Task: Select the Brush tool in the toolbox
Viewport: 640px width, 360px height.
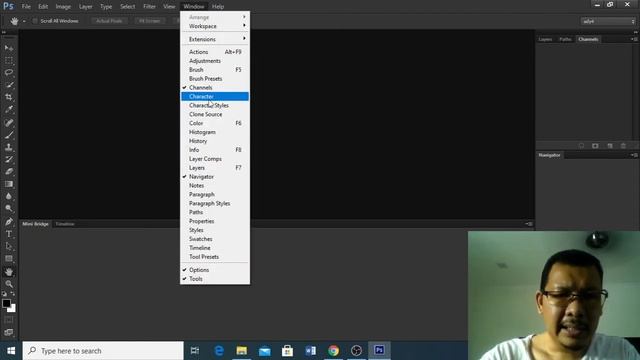Action: (9, 135)
